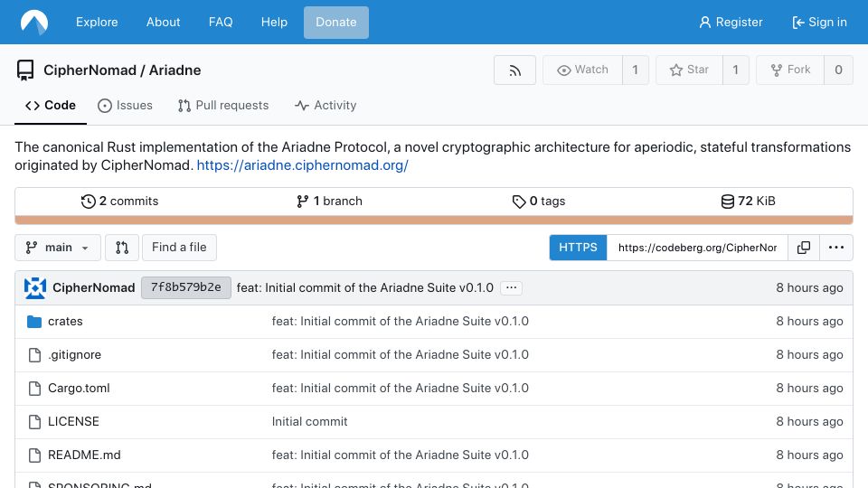868x488 pixels.
Task: Click the Find a file button
Action: tap(179, 248)
